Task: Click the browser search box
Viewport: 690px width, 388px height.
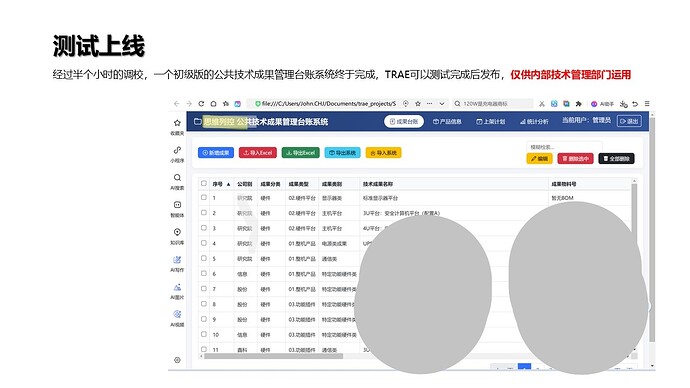Action: (493, 104)
